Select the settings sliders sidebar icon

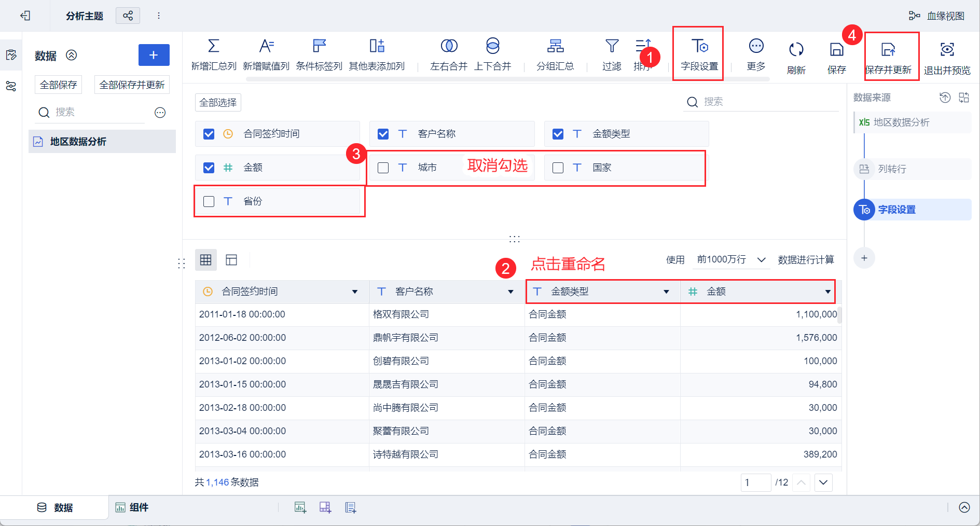[x=11, y=86]
